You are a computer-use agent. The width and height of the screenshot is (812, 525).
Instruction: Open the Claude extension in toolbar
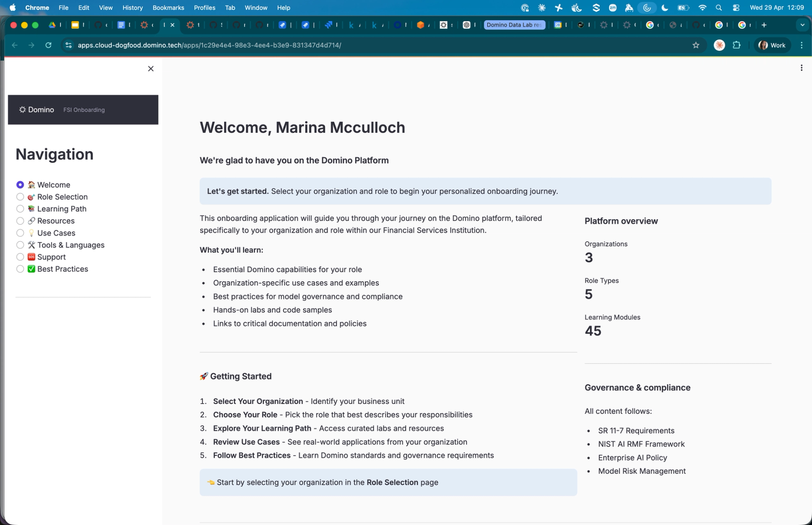[x=719, y=45]
